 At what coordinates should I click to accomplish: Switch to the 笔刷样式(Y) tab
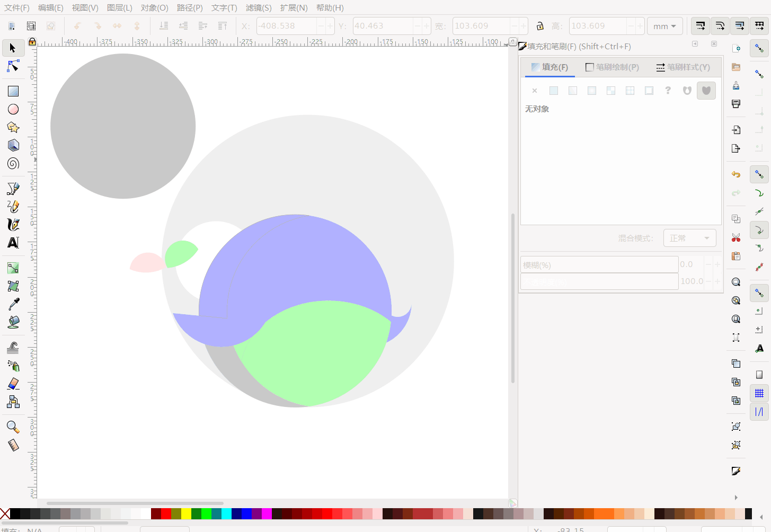pos(683,67)
